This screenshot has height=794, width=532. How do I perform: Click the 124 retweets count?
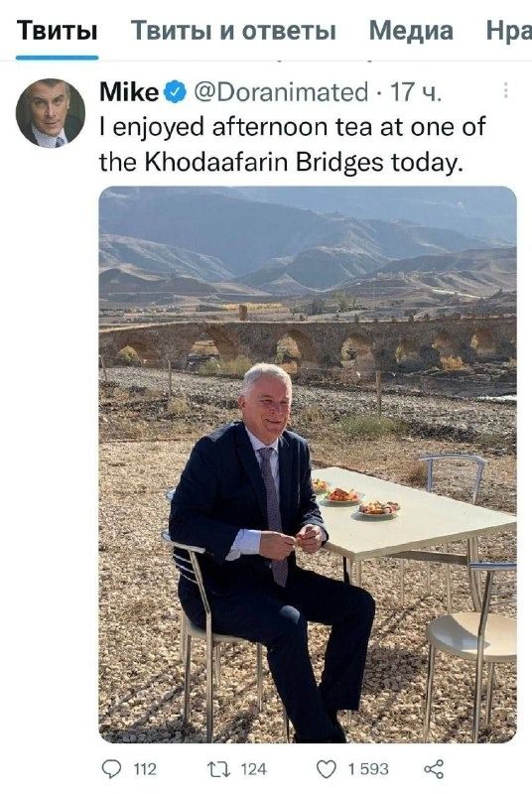[253, 769]
